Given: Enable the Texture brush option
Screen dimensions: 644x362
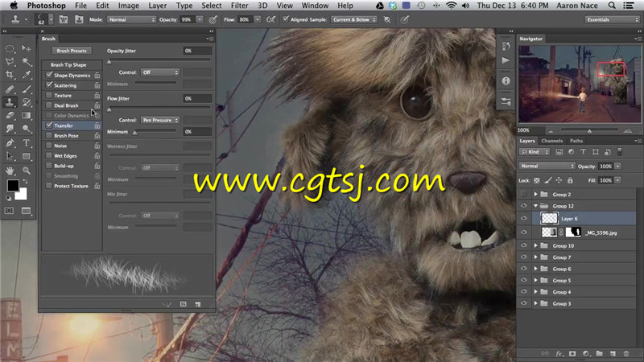Looking at the screenshot, I should tap(49, 95).
